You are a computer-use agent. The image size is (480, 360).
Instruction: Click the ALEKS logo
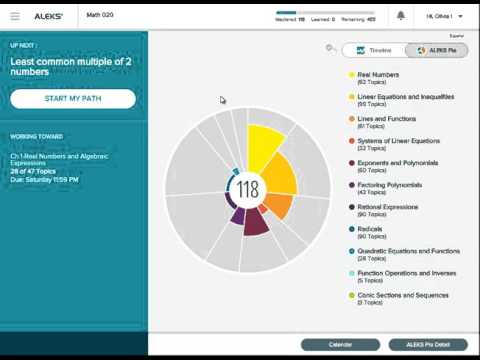pyautogui.click(x=49, y=16)
